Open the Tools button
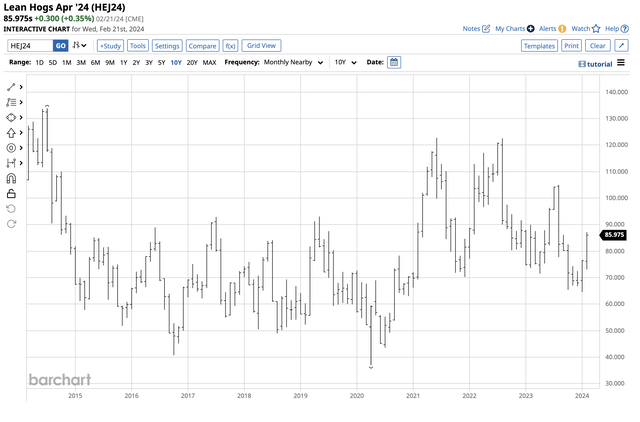Screen dimensions: 640x422 coord(138,46)
